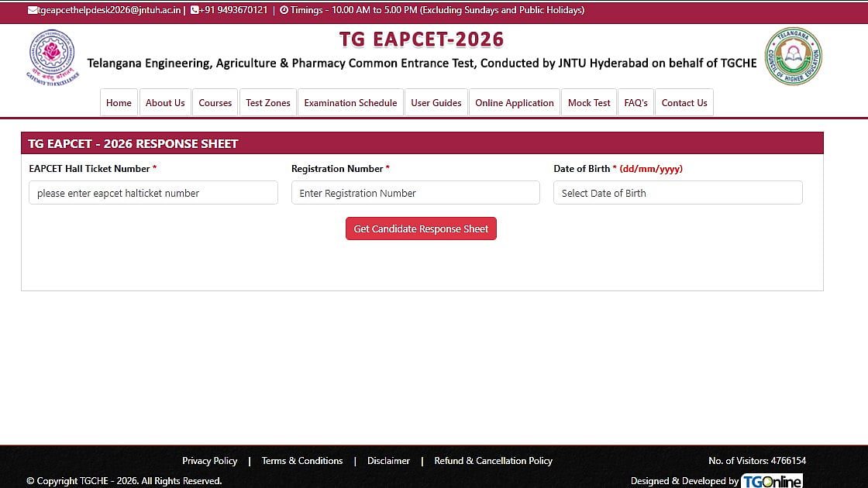Focus the Registration Number input field
Screen dimensions: 868x488
(x=415, y=193)
